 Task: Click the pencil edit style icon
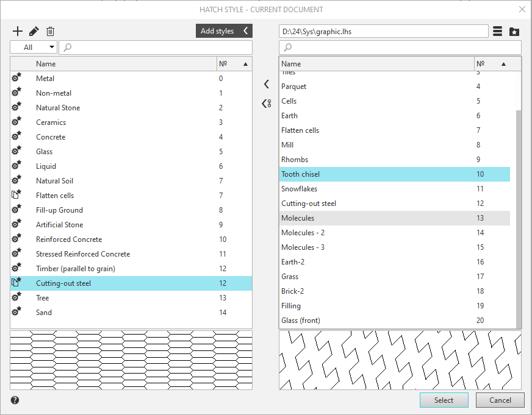tap(34, 31)
